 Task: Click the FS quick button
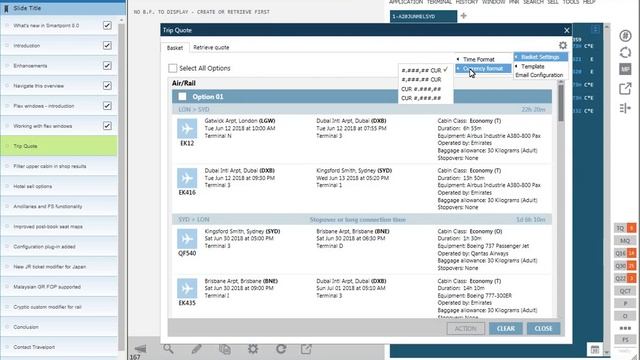point(625,340)
